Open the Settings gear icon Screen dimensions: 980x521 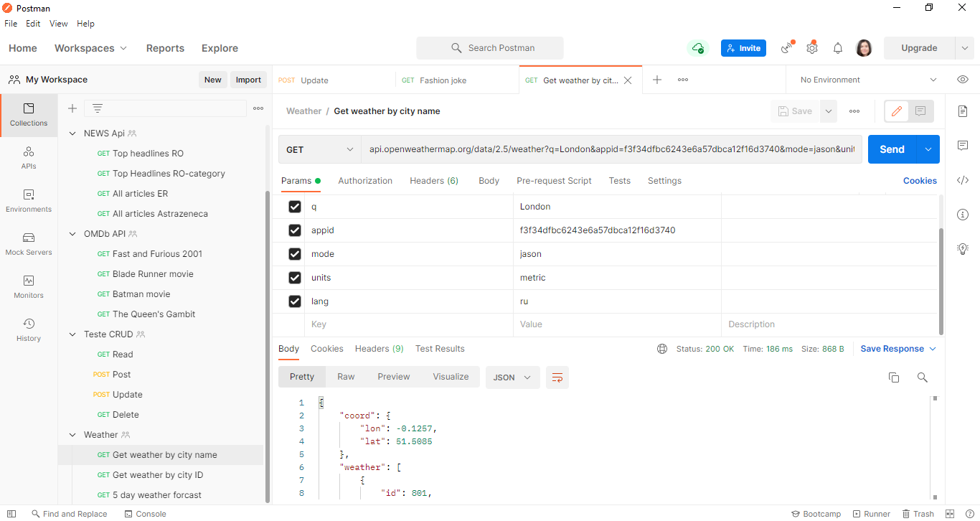click(812, 48)
